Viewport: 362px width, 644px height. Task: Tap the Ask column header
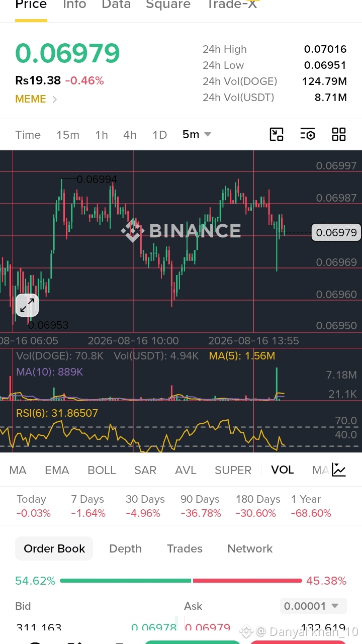[193, 606]
